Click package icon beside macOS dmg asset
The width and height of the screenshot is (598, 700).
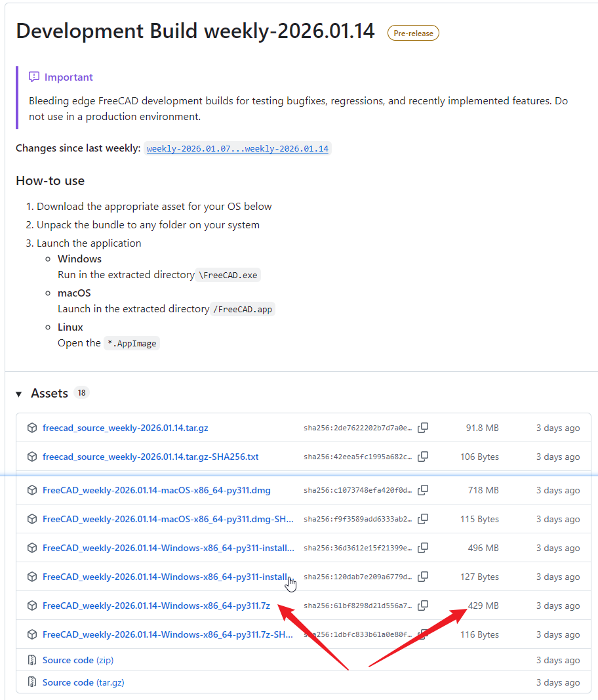[31, 490]
